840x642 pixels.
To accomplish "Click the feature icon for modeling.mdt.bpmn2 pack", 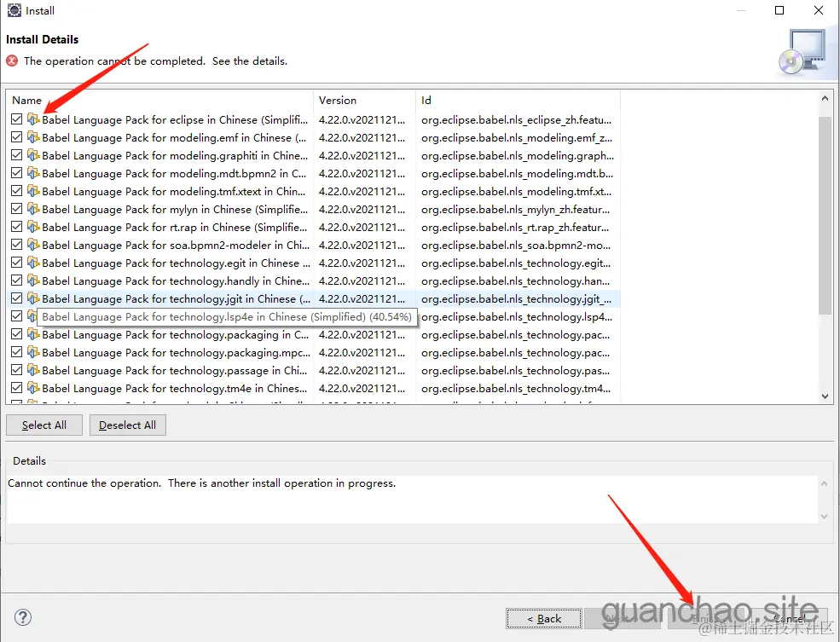I will tap(33, 173).
